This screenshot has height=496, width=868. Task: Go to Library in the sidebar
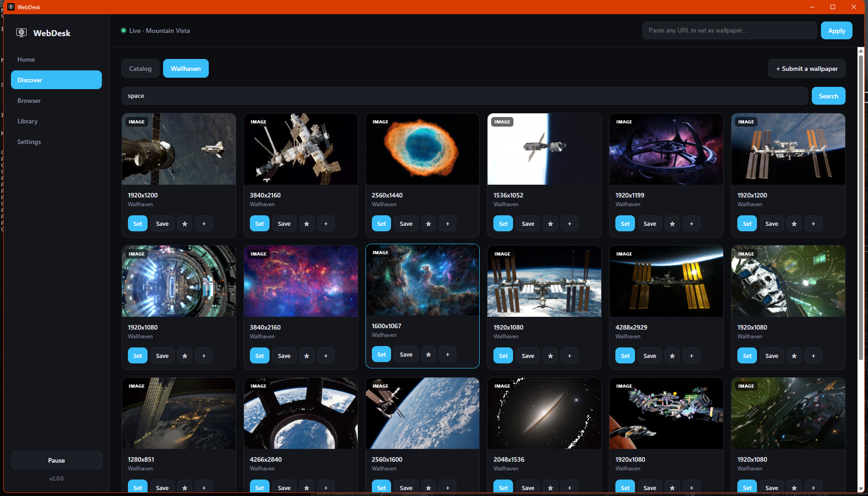pos(56,121)
